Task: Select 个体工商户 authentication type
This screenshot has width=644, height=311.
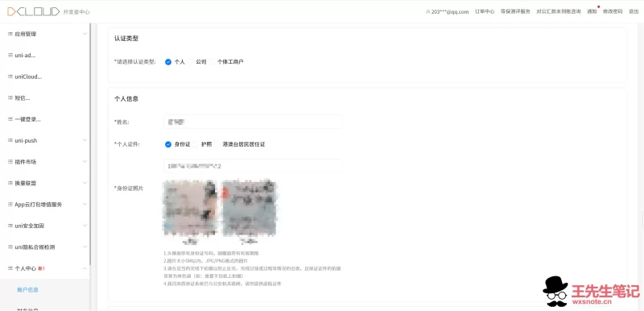Action: point(212,62)
